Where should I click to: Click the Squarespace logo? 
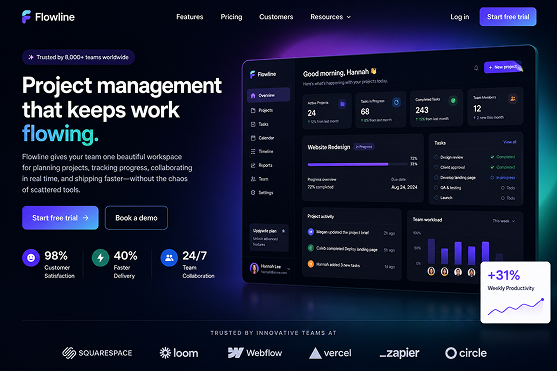point(97,353)
